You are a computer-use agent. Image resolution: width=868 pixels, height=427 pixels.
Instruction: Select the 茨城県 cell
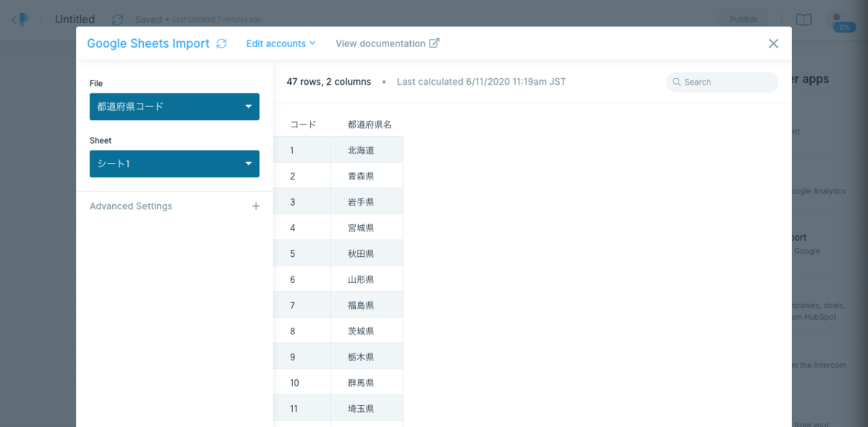[367, 331]
